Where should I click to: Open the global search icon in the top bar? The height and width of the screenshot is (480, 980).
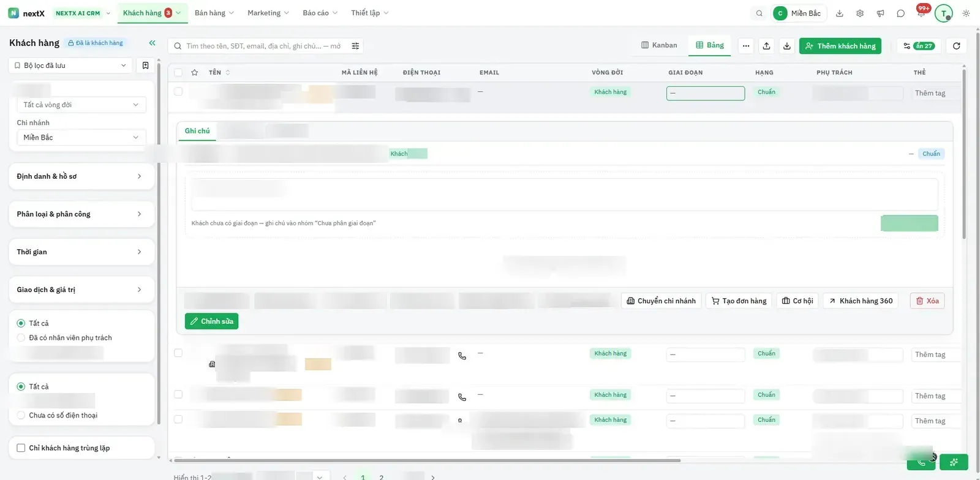tap(759, 13)
